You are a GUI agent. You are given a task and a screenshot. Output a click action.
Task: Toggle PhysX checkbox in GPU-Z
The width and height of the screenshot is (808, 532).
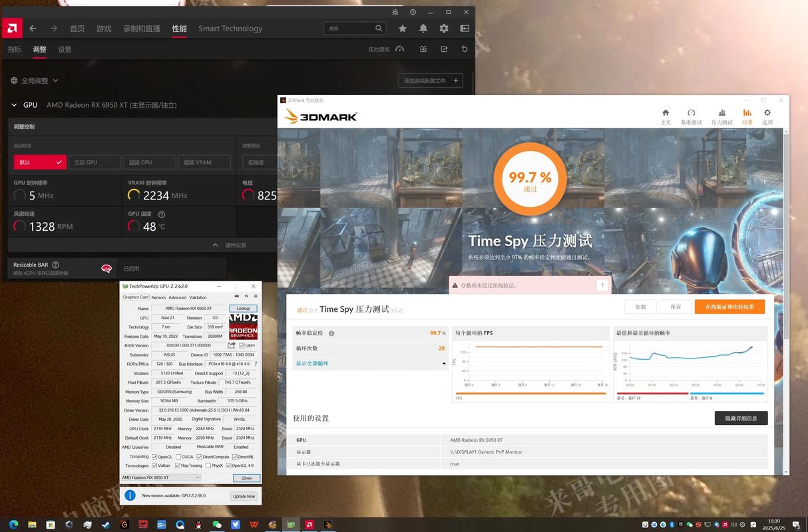tap(209, 465)
